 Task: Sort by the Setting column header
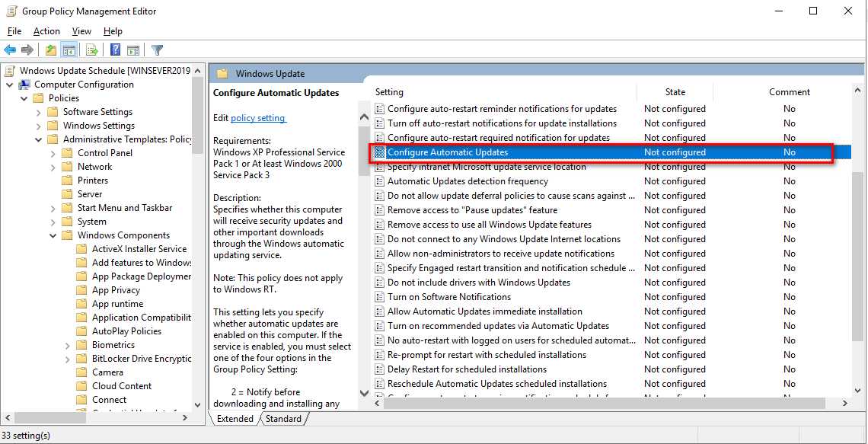(505, 92)
